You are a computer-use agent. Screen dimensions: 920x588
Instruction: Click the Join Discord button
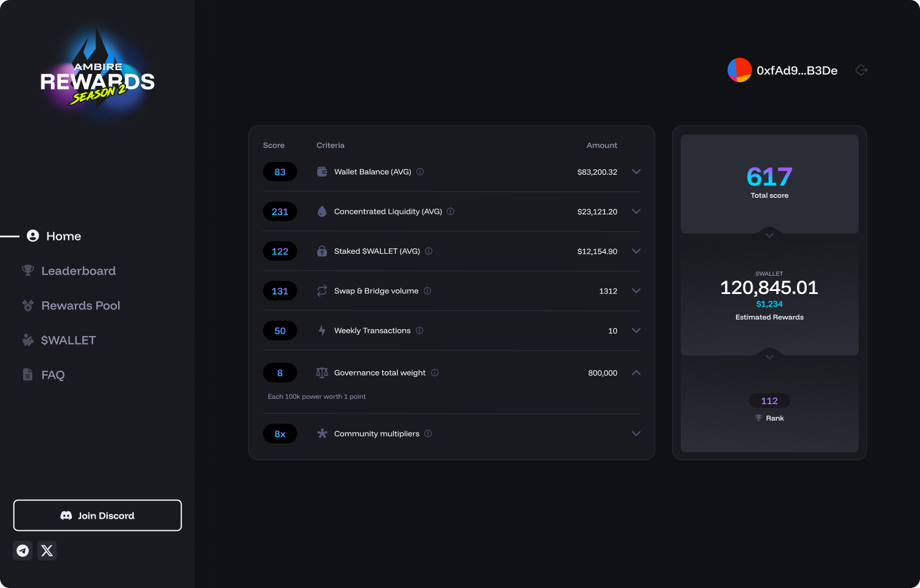point(97,516)
